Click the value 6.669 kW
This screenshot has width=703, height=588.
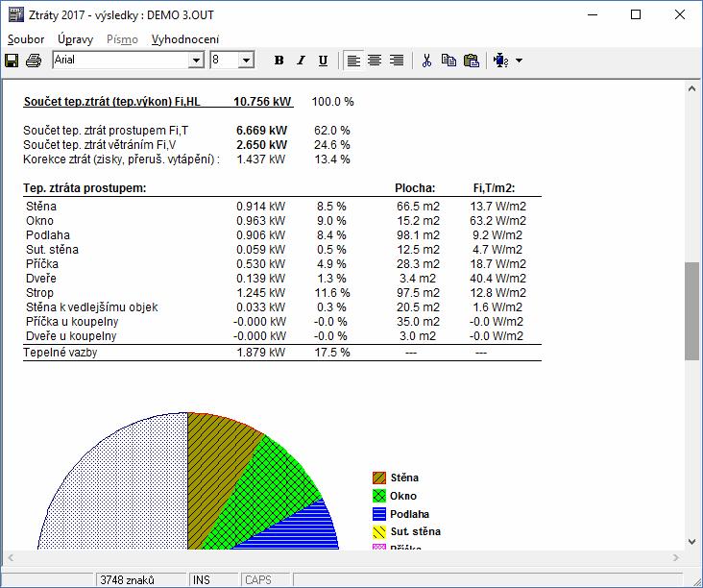[261, 131]
